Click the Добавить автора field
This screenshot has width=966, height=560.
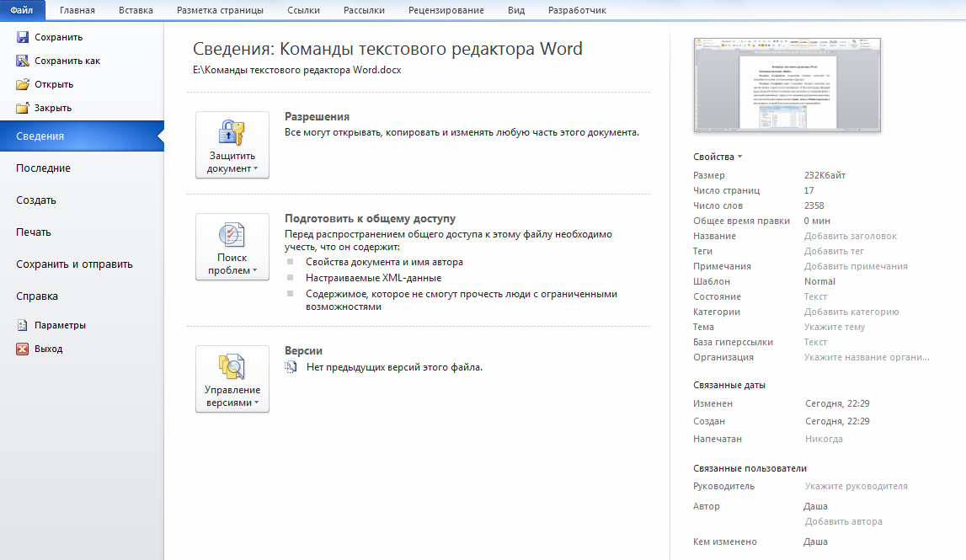coord(843,521)
